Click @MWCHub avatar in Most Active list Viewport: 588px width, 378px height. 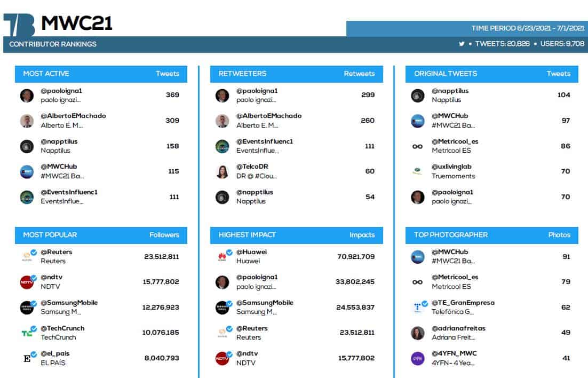(27, 172)
